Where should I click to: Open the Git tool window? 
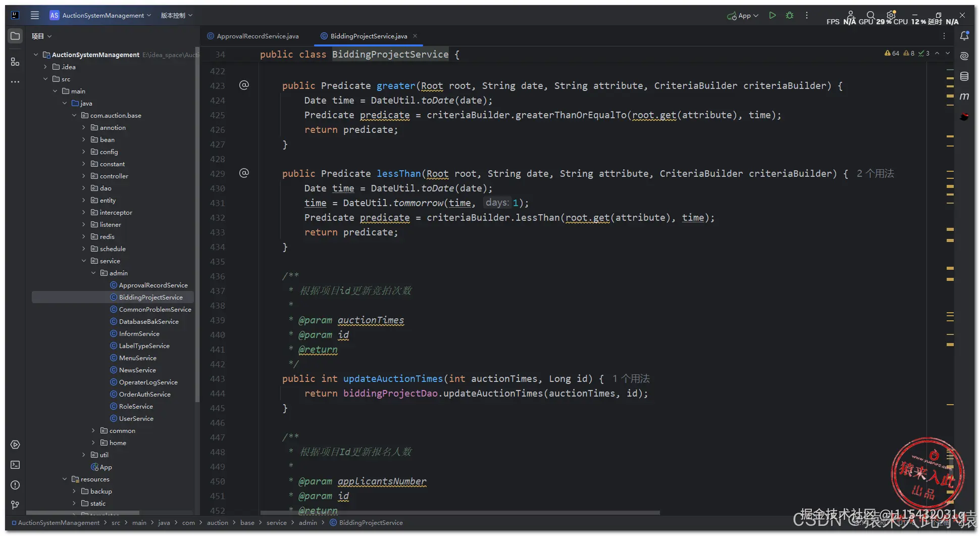[15, 505]
